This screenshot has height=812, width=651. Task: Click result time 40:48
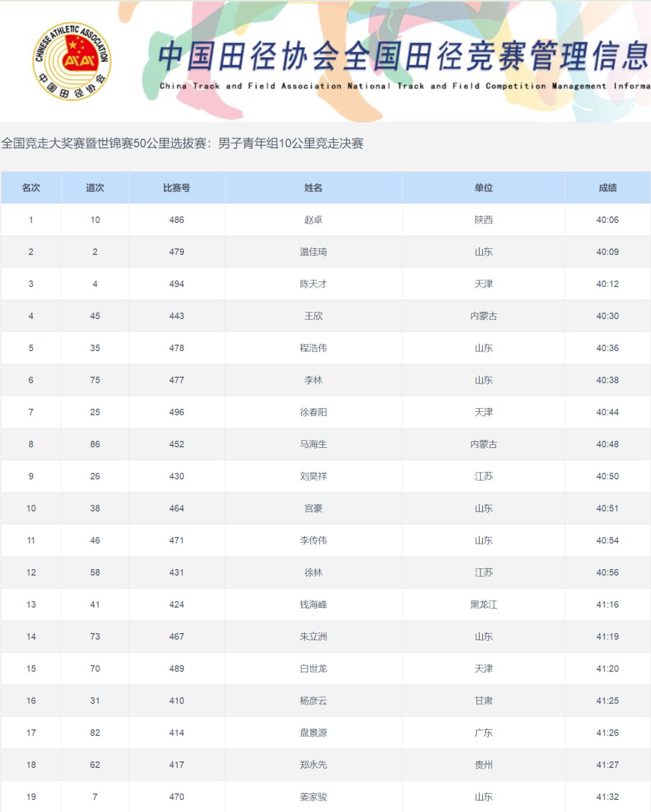[608, 444]
